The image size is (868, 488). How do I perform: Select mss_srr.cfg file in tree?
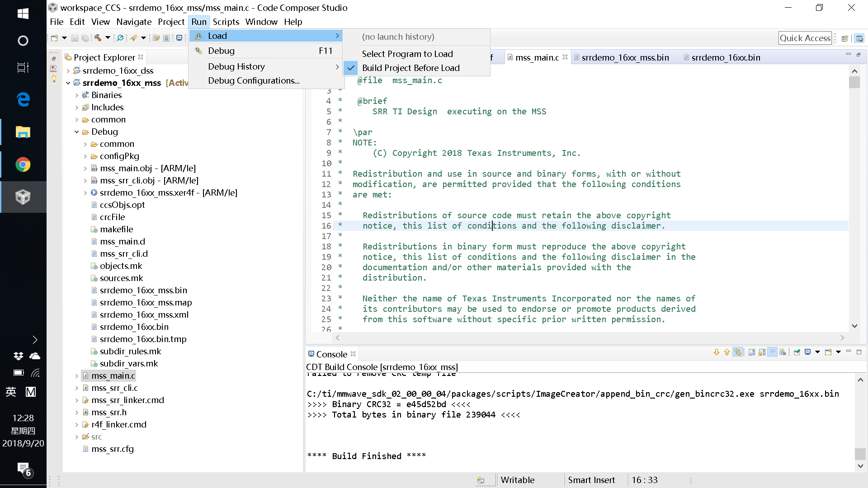[113, 449]
